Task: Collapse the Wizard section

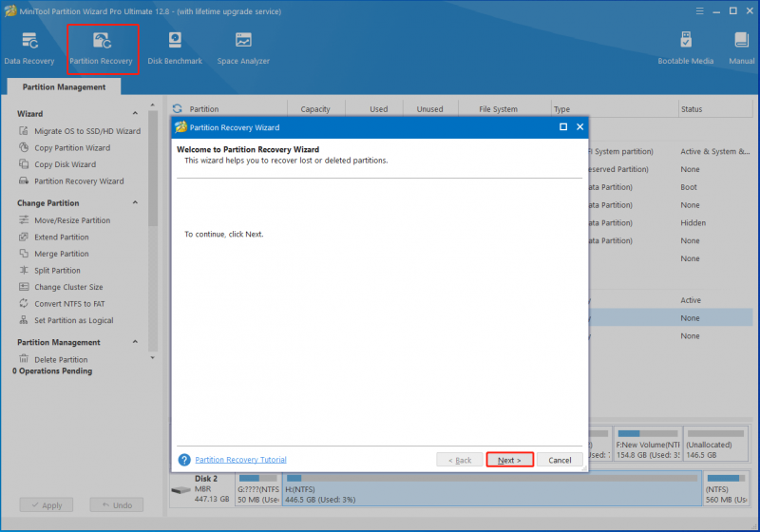Action: [x=135, y=113]
